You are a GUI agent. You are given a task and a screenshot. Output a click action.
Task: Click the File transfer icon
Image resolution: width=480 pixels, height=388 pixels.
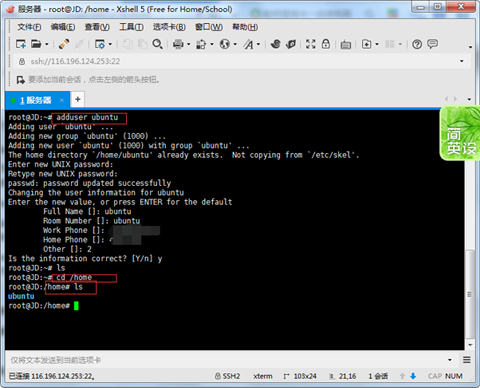tap(201, 44)
